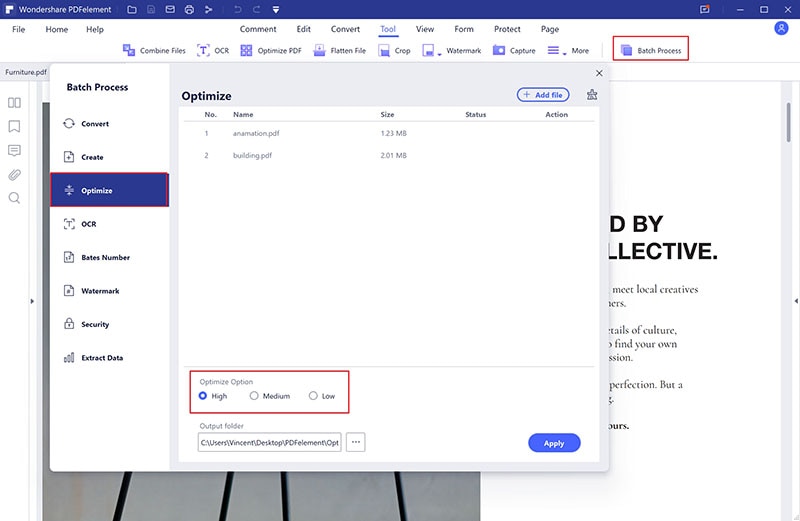Open comments panel icon in sidebar
800x521 pixels.
(x=14, y=151)
